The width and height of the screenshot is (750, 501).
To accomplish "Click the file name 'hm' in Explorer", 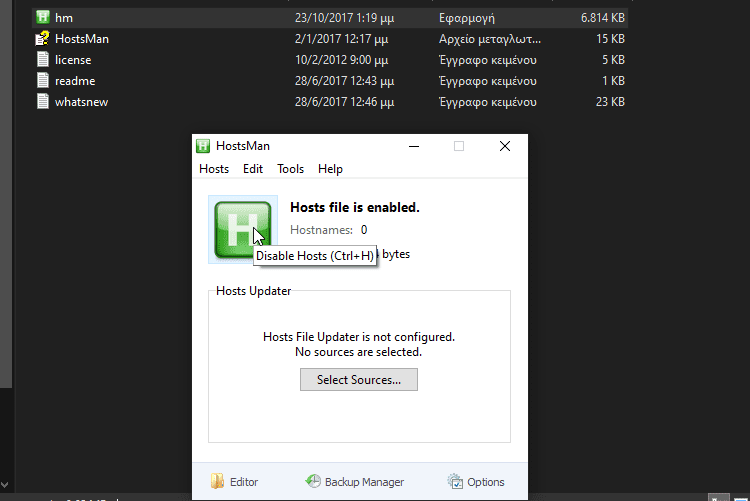I will pos(64,18).
